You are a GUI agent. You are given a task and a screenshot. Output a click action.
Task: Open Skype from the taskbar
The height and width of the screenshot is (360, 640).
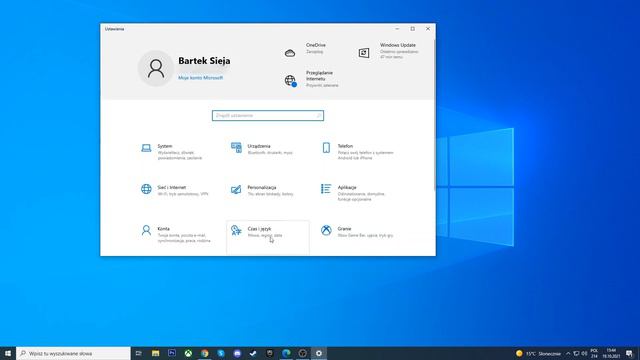tap(221, 353)
